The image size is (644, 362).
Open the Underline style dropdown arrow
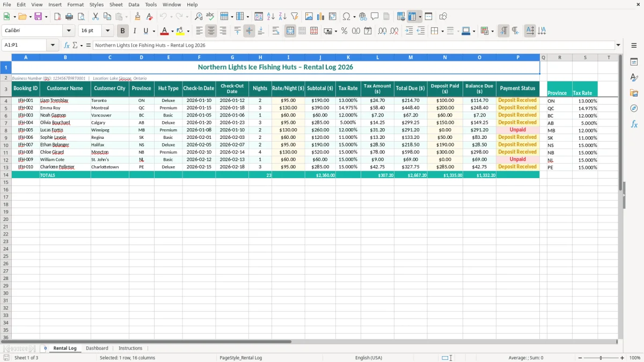click(x=153, y=31)
